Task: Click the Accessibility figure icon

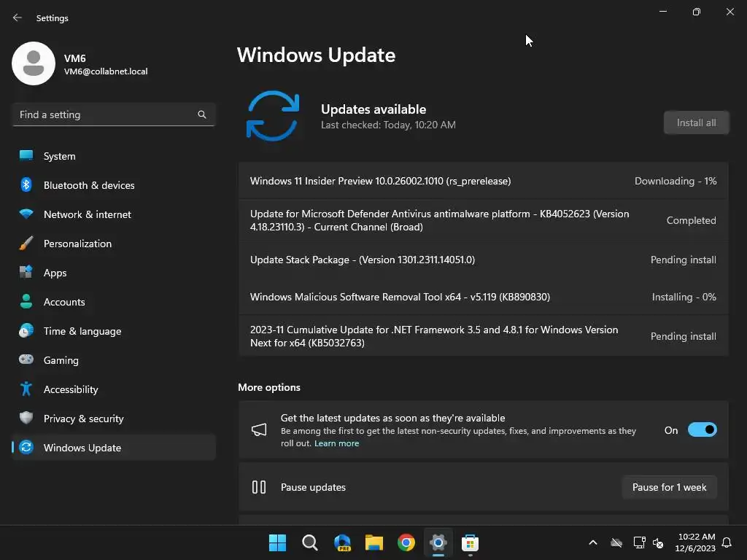Action: 26,389
